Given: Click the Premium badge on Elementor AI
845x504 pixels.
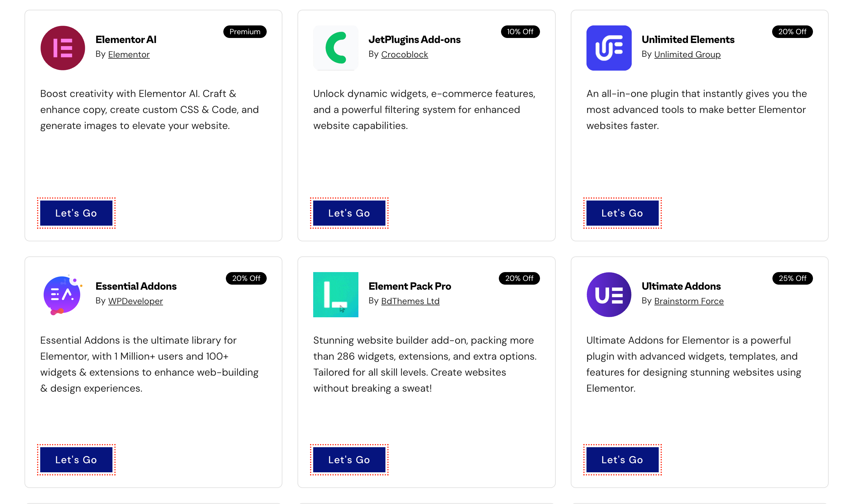Looking at the screenshot, I should pyautogui.click(x=245, y=32).
